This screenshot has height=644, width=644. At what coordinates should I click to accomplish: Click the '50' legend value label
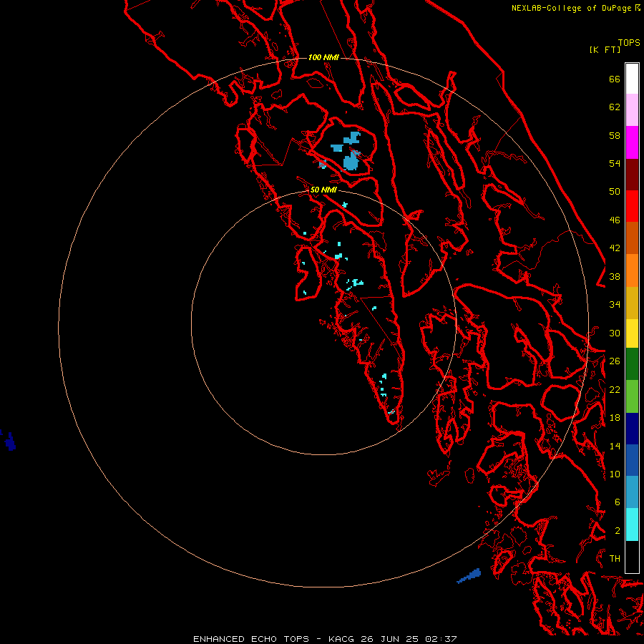pos(615,192)
